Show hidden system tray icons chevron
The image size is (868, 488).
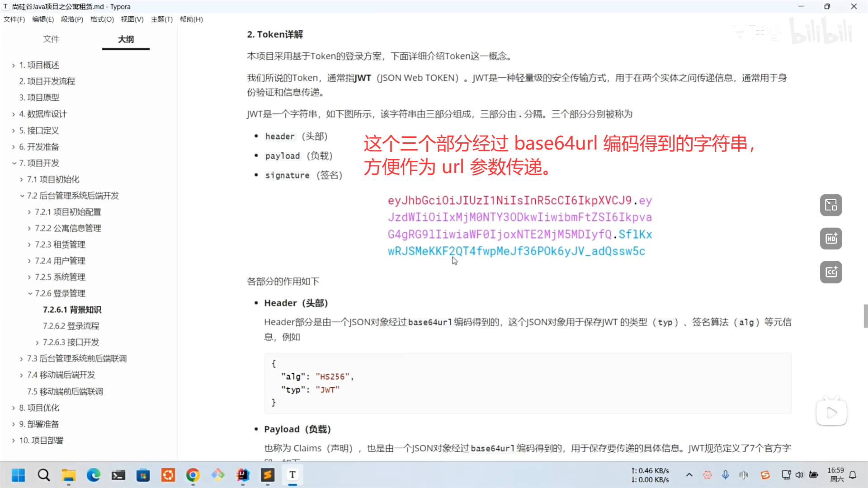tap(689, 475)
